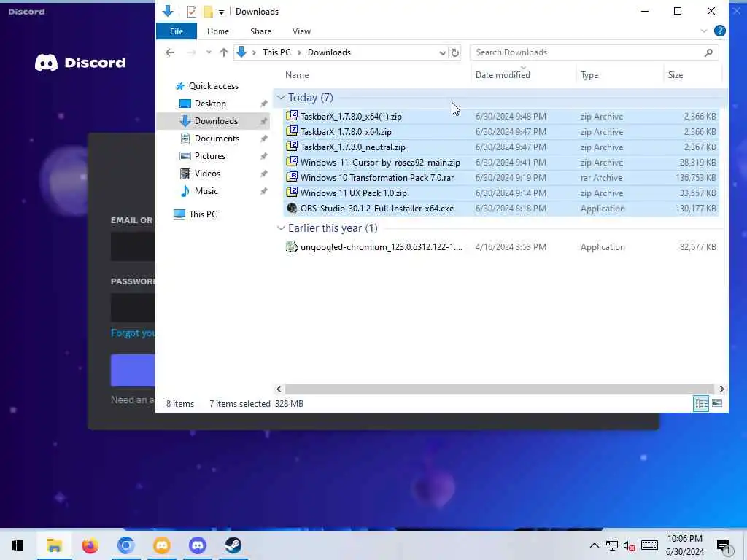The width and height of the screenshot is (747, 560).
Task: Click the muted volume tray icon
Action: pyautogui.click(x=629, y=545)
